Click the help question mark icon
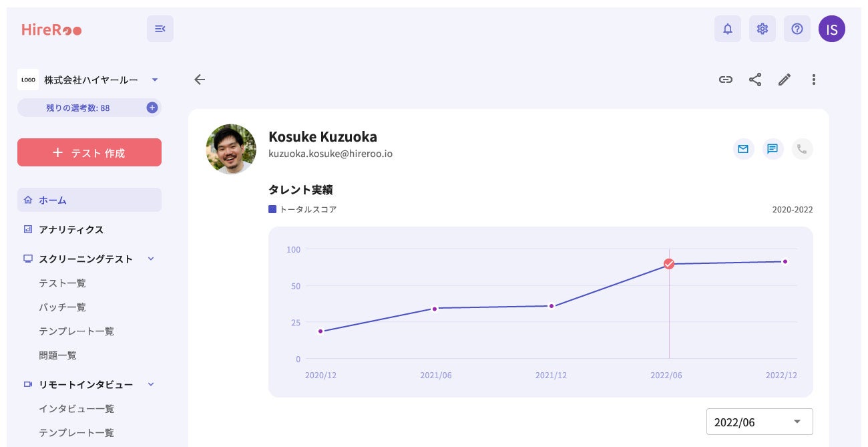 point(797,29)
